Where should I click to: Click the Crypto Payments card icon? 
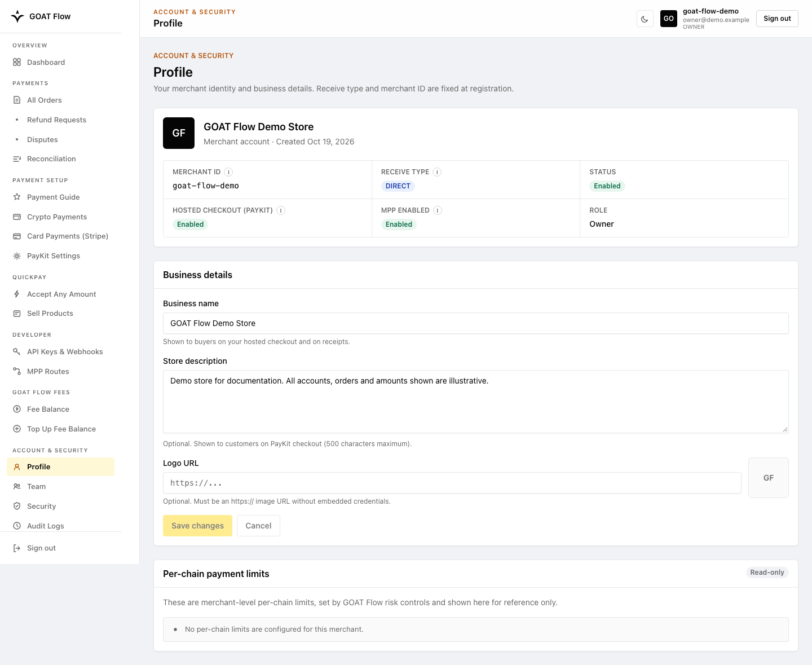click(17, 217)
